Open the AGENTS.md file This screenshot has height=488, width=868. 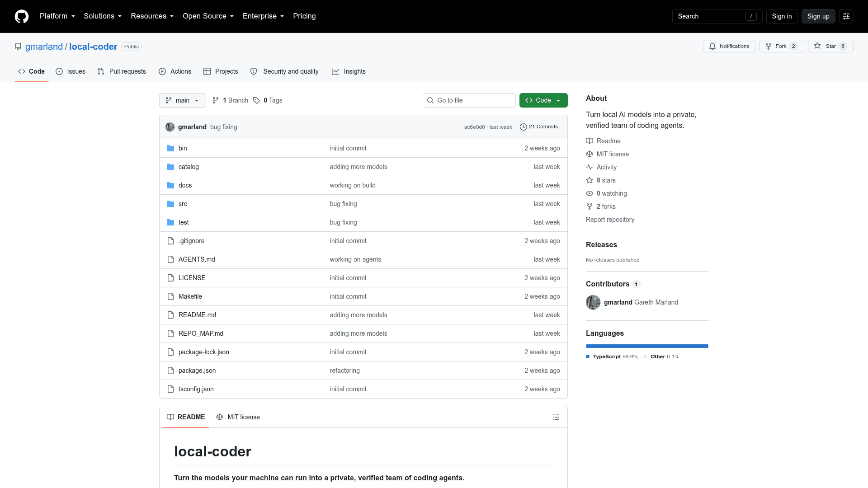coord(197,259)
